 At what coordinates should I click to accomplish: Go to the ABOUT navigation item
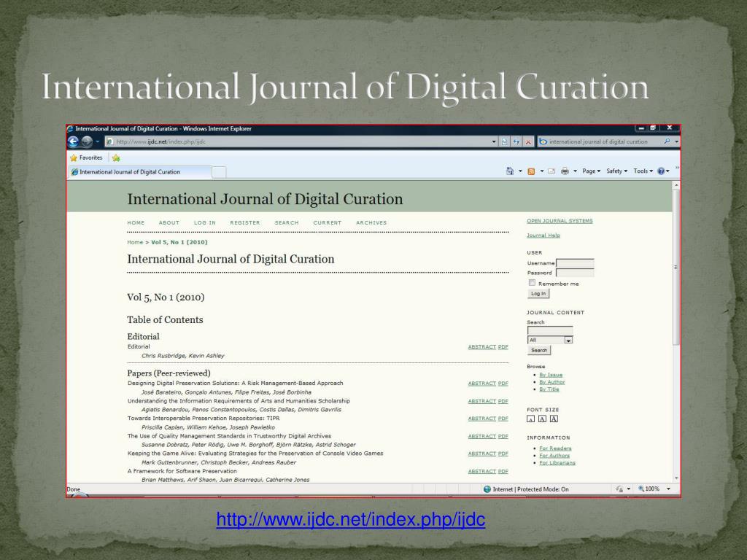point(169,223)
